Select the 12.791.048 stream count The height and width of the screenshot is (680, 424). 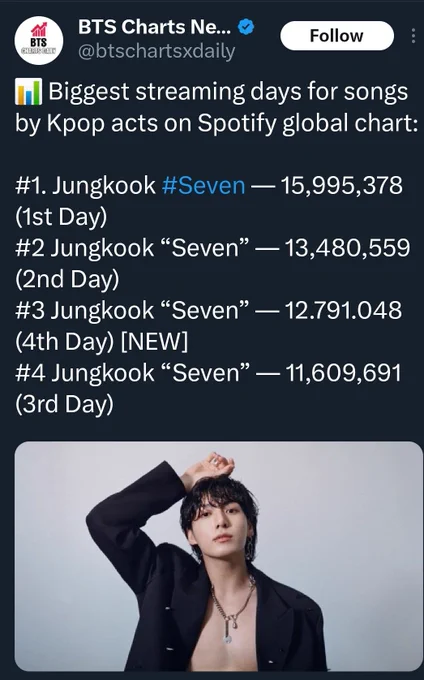coord(343,311)
